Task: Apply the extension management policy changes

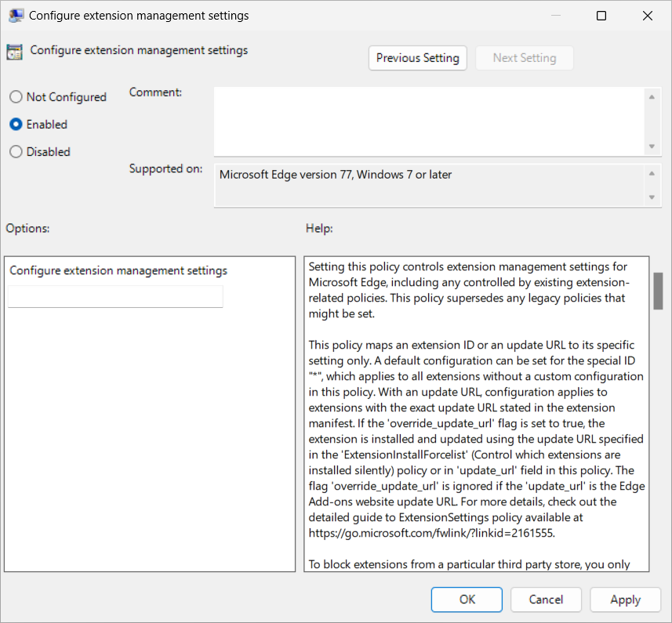Action: click(625, 599)
